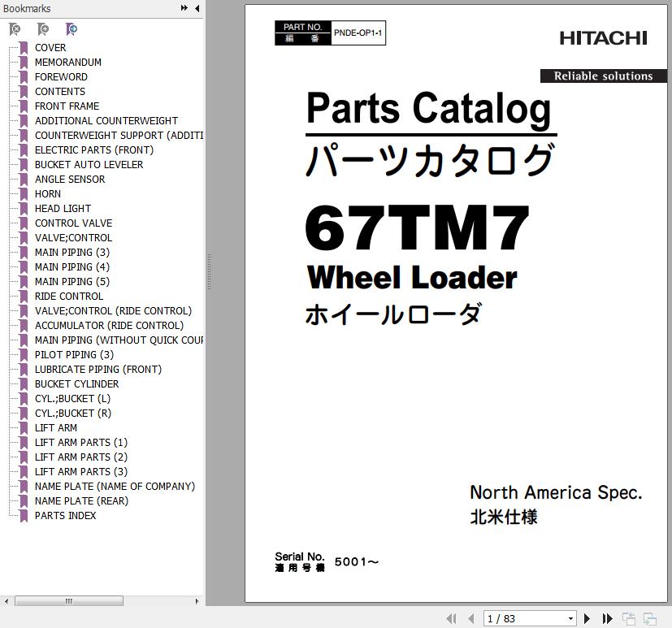Click purple bookmark icon beside COVER

pos(24,48)
